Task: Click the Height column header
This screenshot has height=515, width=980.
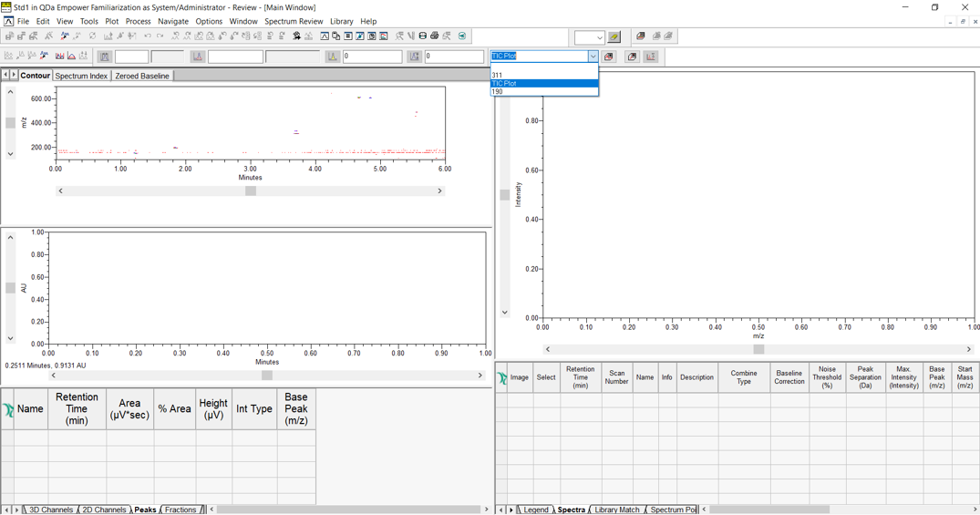Action: 213,408
